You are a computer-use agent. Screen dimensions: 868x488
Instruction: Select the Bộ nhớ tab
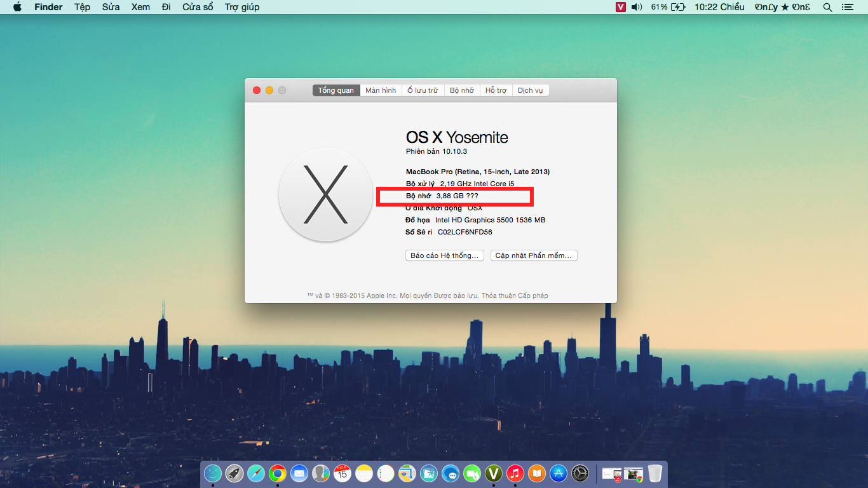point(462,90)
